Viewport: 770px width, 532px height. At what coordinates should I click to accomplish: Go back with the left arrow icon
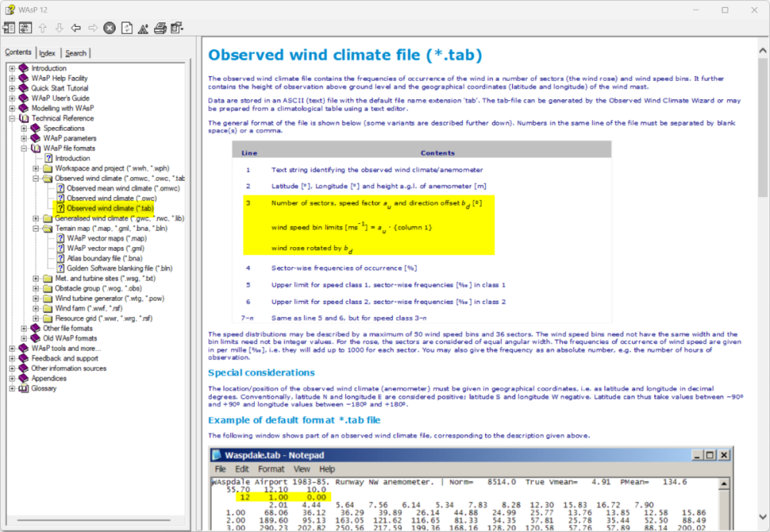pyautogui.click(x=75, y=28)
